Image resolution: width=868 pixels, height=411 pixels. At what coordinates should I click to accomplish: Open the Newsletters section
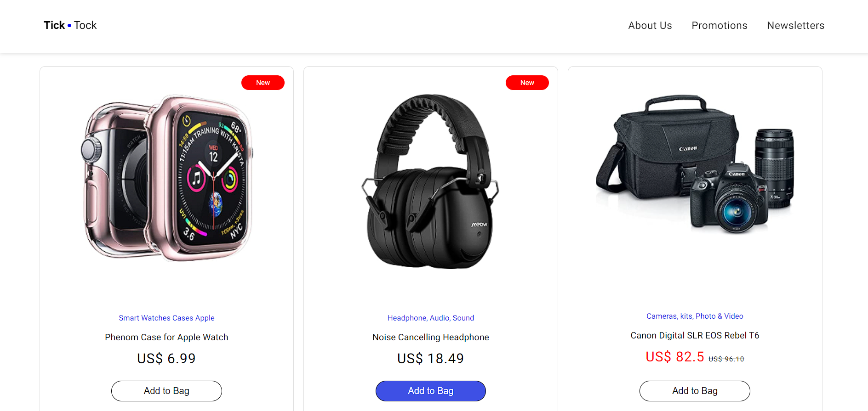796,26
